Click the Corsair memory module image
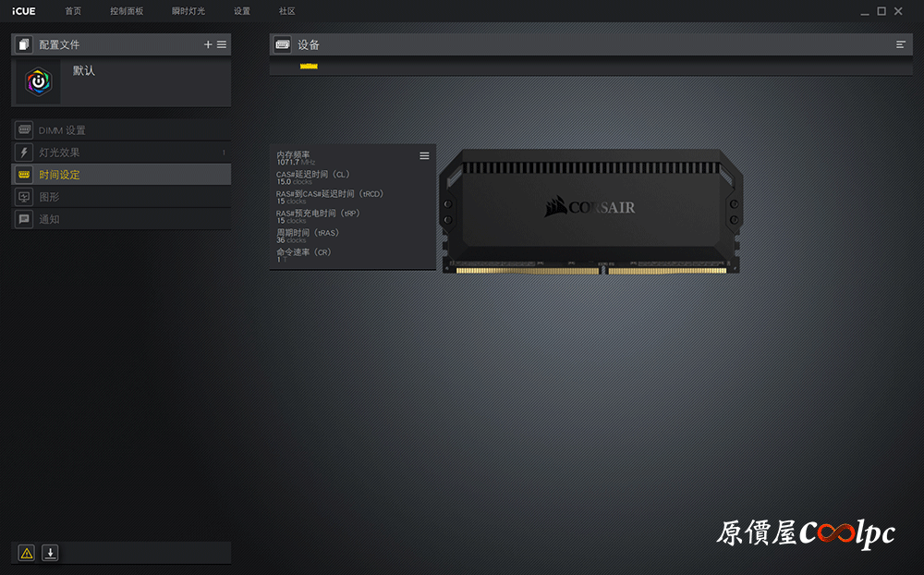This screenshot has width=924, height=575. [591, 212]
